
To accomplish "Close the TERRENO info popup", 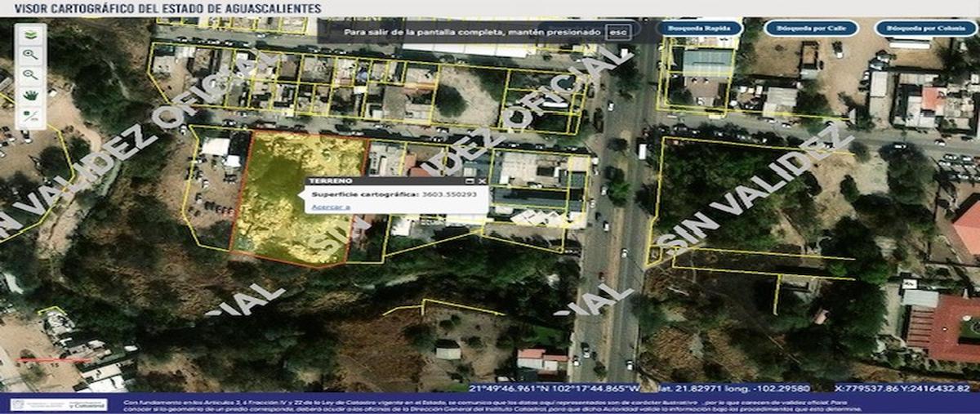I will (x=482, y=180).
